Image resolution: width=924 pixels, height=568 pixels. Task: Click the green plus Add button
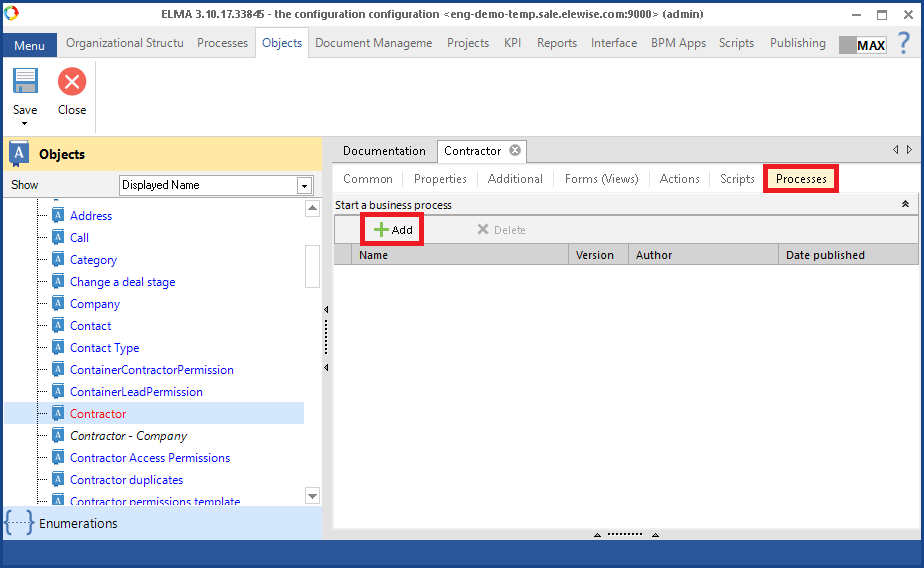(392, 230)
